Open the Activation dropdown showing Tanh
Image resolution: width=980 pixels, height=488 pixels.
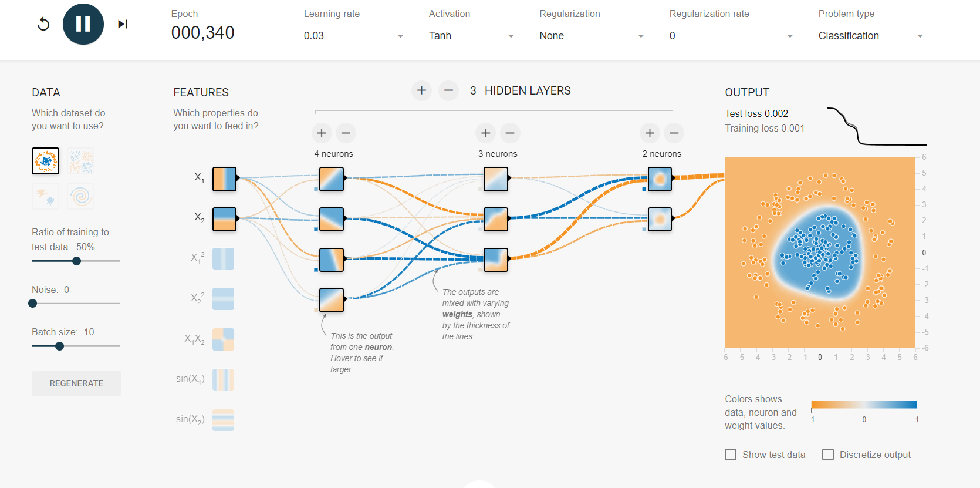pos(472,36)
